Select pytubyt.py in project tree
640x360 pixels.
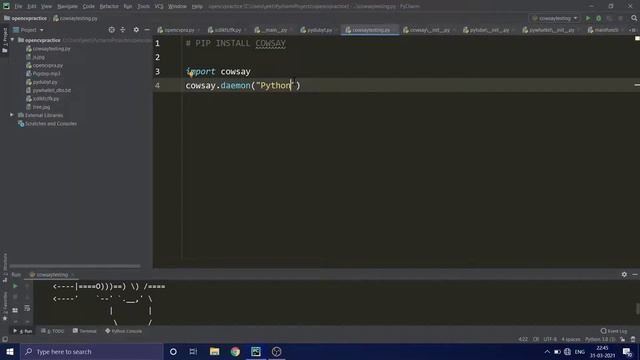pos(41,82)
